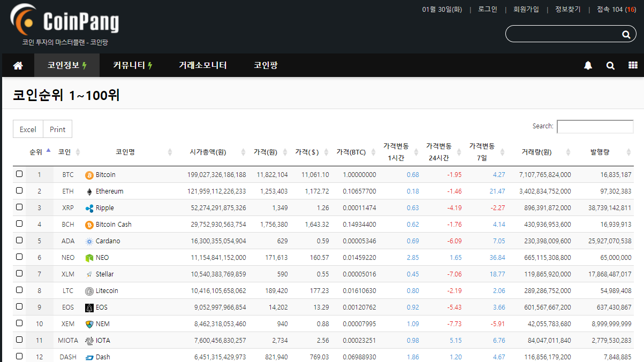644x362 pixels.
Task: Switch to the 거래소모니터 tab
Action: [202, 65]
